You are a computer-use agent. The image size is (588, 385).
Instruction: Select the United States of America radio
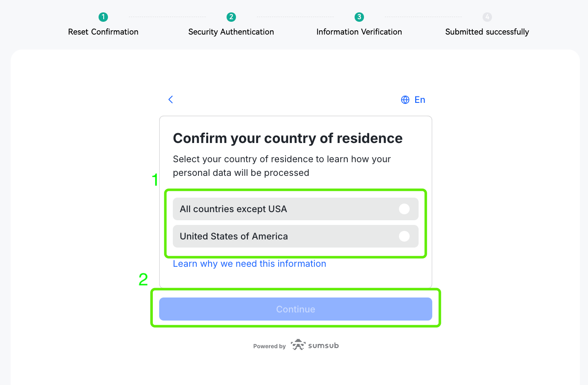[x=404, y=236]
